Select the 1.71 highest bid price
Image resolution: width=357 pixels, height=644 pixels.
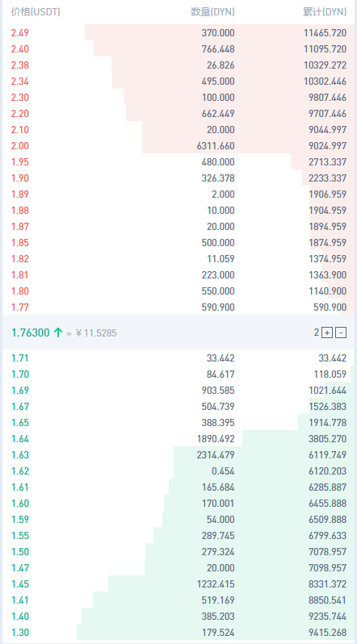pos(19,358)
